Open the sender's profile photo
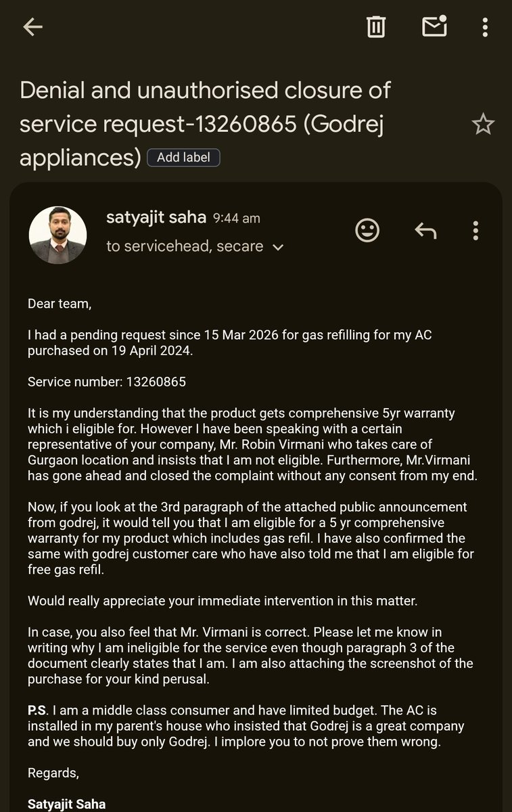The height and width of the screenshot is (812, 512). pyautogui.click(x=57, y=235)
